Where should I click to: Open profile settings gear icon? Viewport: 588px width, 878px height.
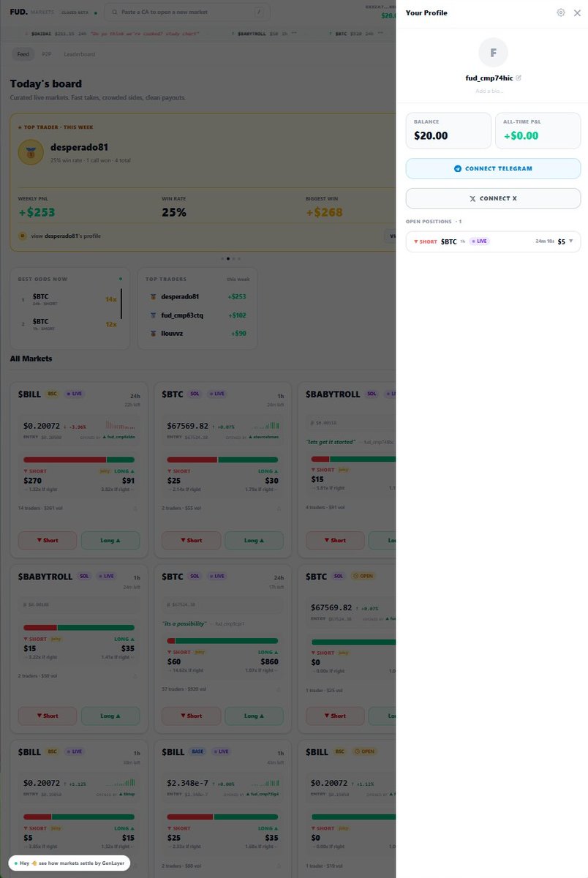click(560, 12)
